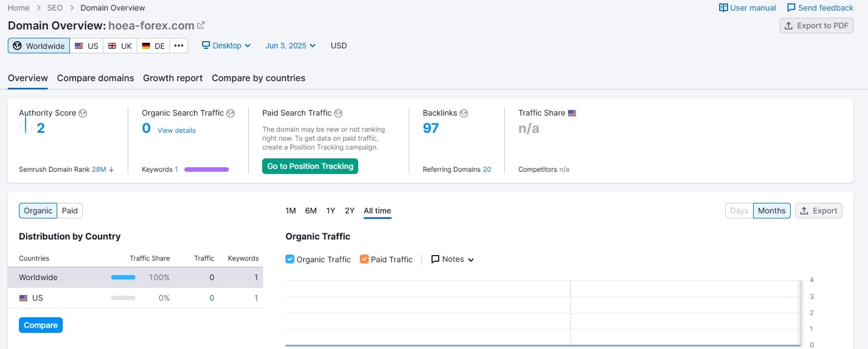Open the User manual link
Viewport: 868px width, 349px height.
747,8
